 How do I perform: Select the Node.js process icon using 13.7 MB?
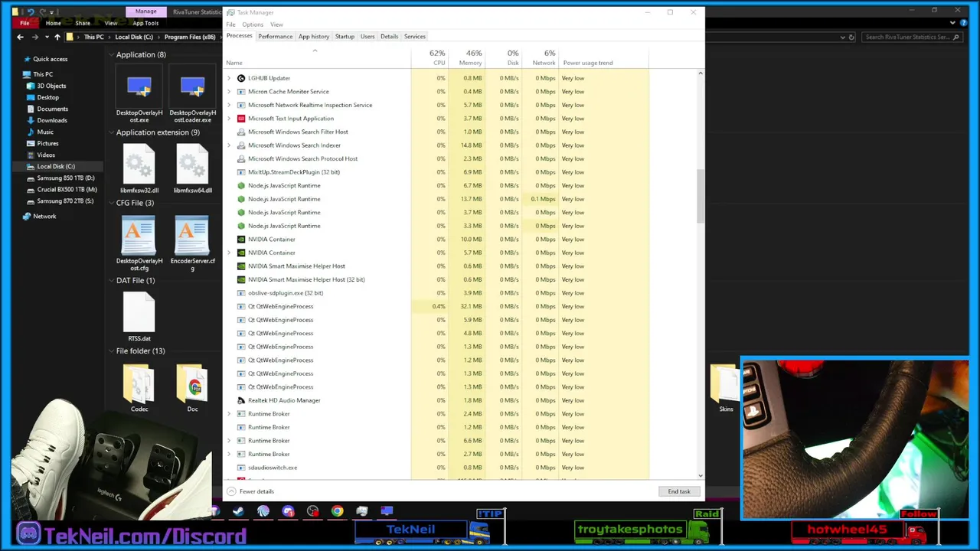point(241,199)
